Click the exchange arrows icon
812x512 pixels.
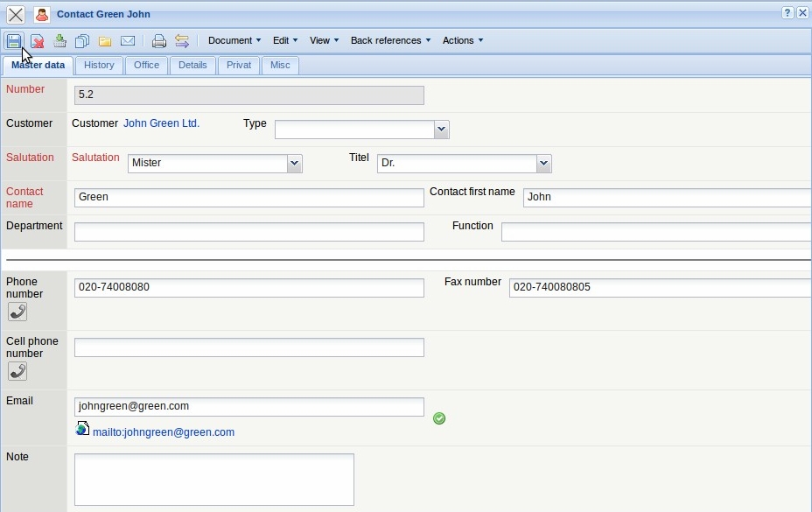(182, 41)
